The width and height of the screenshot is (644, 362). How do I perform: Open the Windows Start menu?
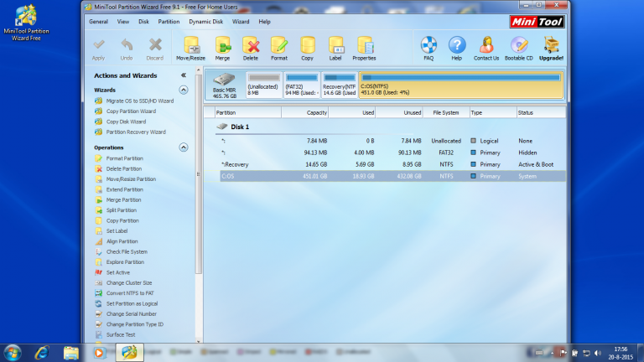13,352
